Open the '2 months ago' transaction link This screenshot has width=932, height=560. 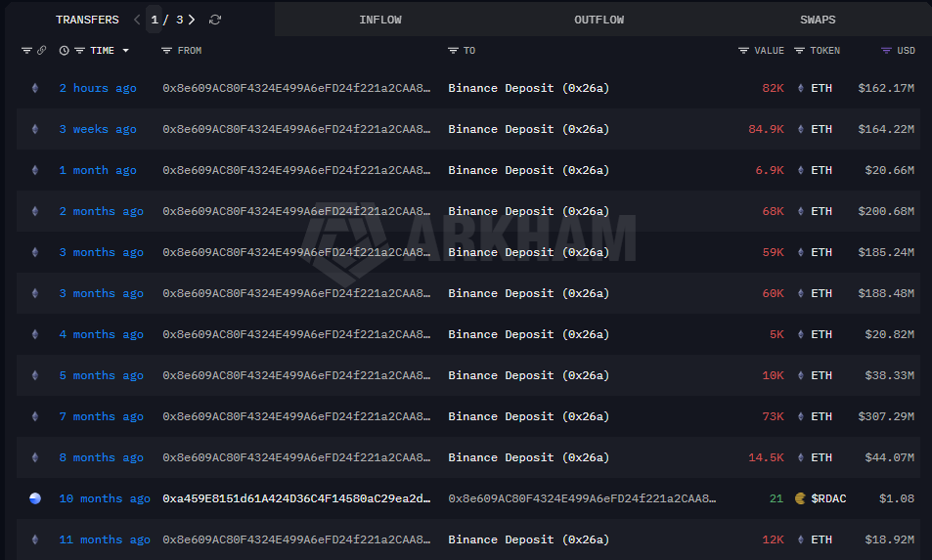101,211
